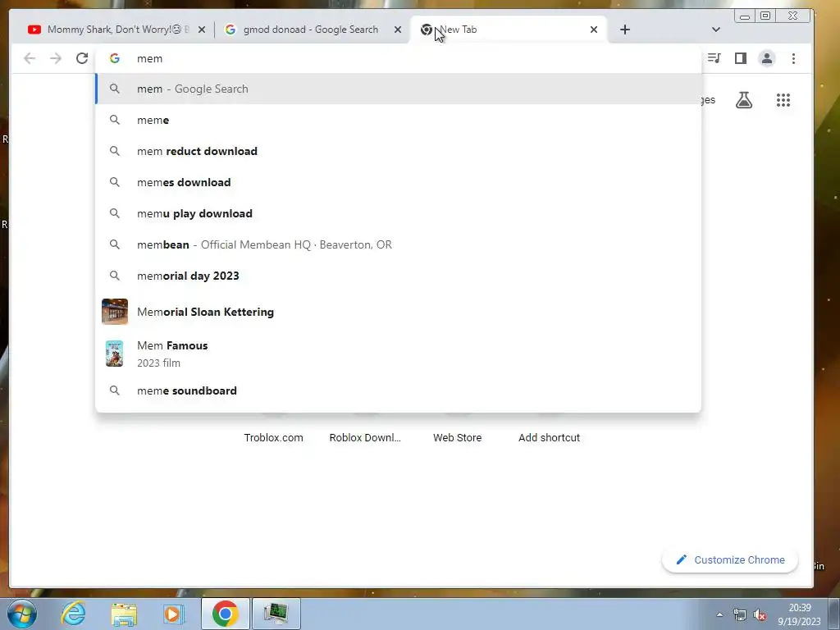Click the muted volume tray icon
This screenshot has height=630, width=840.
759,615
